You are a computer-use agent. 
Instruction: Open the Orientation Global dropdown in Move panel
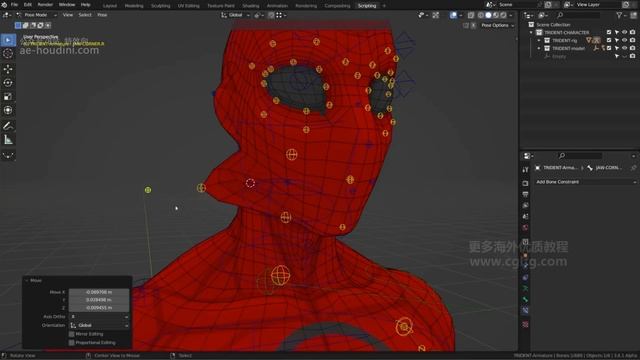click(x=99, y=325)
